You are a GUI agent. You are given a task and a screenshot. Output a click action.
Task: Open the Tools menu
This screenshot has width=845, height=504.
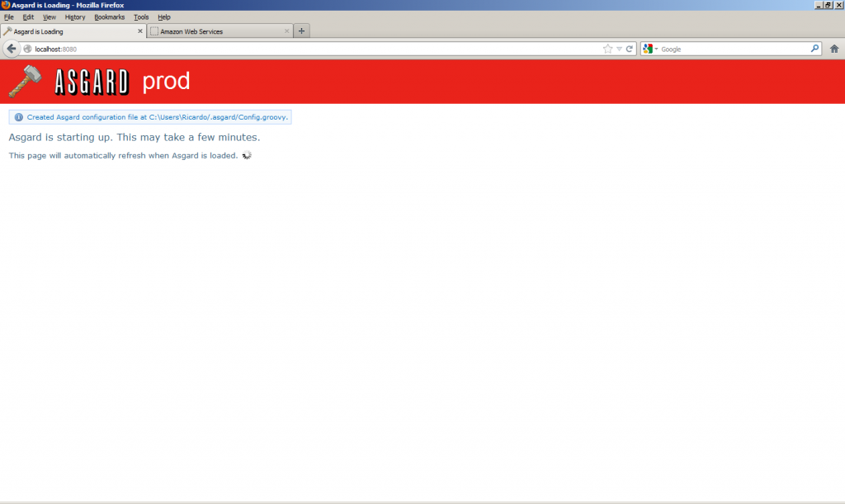pyautogui.click(x=141, y=16)
